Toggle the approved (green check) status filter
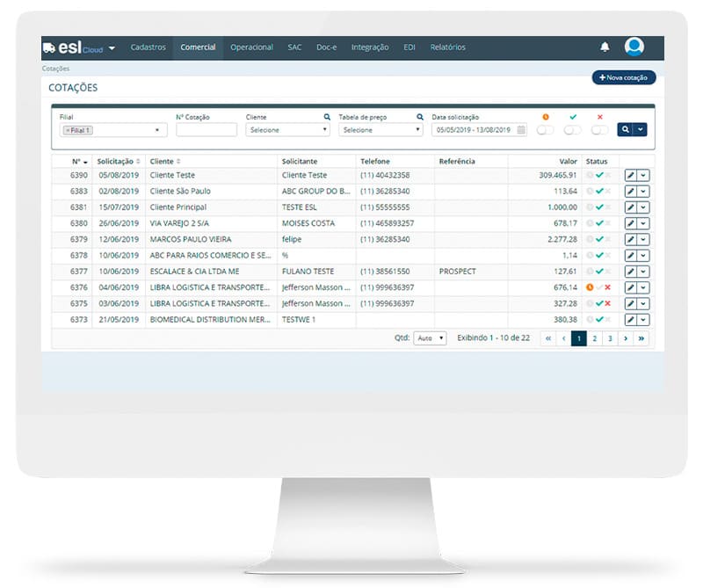 point(573,130)
